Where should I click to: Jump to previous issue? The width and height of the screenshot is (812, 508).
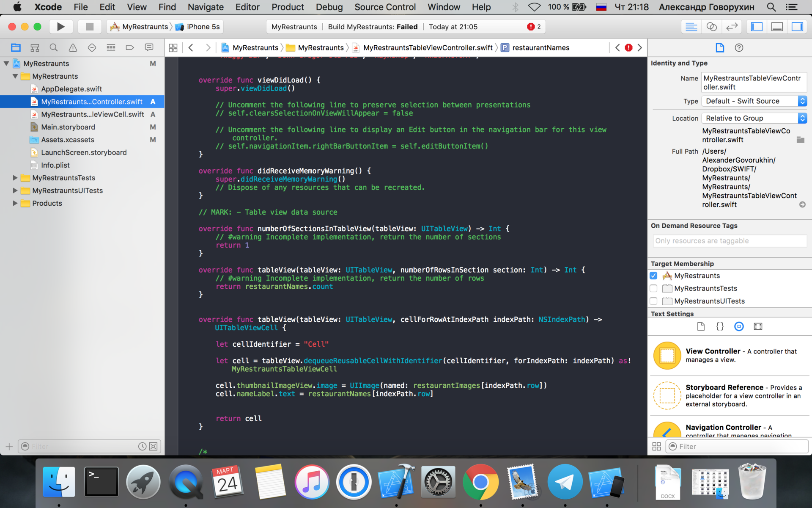[x=617, y=48]
